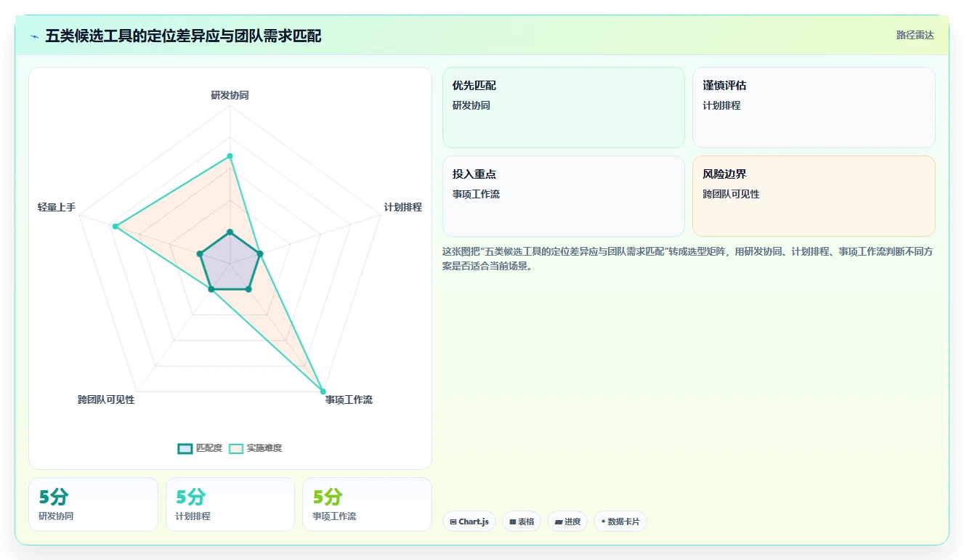Select the Chart.js tag chip
The height and width of the screenshot is (560, 964).
click(x=469, y=522)
